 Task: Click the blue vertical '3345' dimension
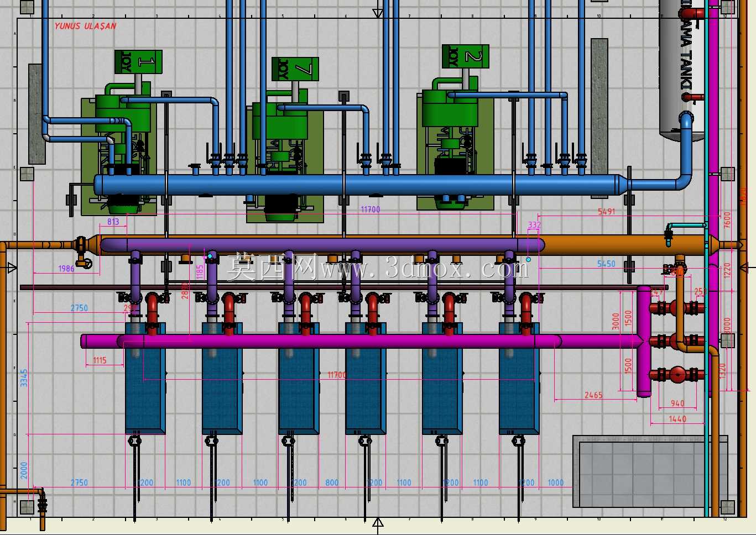click(24, 378)
